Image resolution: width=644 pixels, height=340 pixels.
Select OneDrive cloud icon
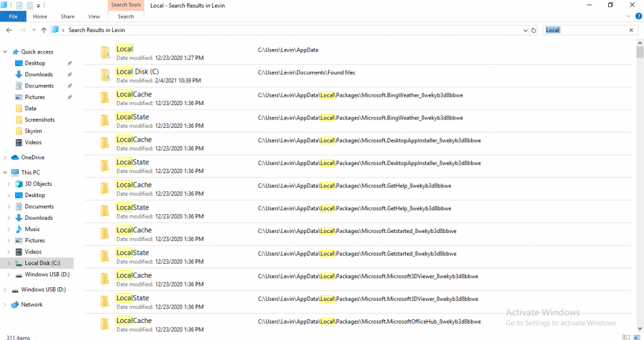coord(15,157)
